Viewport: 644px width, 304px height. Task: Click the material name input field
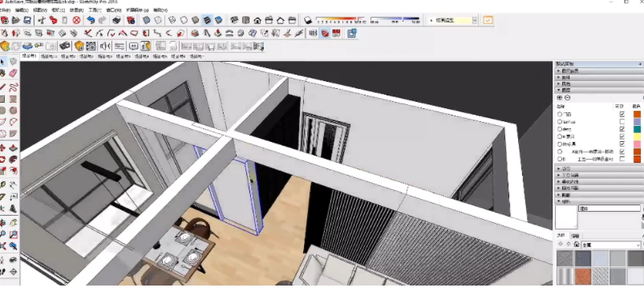[610, 209]
